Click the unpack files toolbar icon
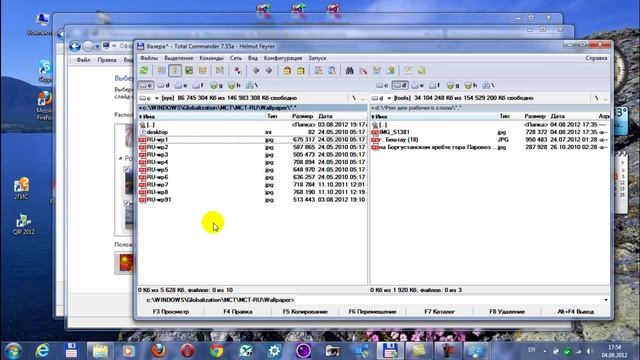Viewport: 640px width, 360px height. pos(301,71)
